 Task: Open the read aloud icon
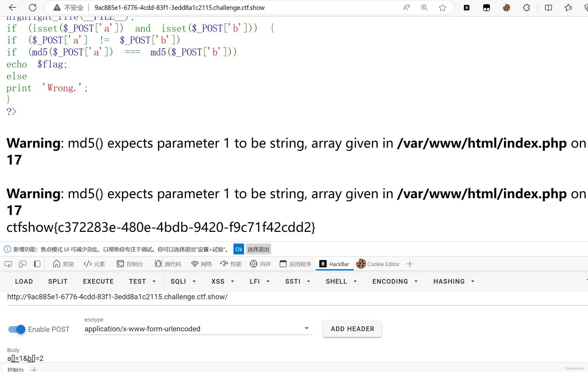[406, 8]
